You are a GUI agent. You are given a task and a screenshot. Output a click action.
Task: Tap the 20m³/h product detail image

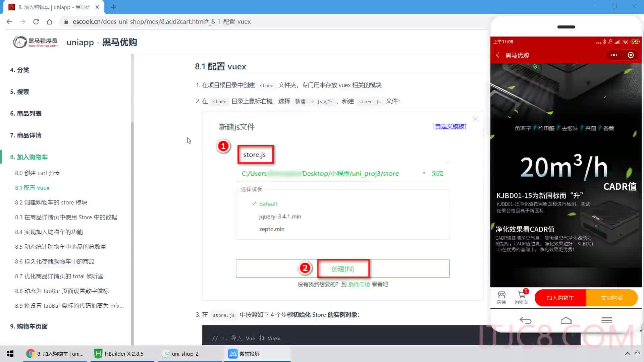click(566, 175)
